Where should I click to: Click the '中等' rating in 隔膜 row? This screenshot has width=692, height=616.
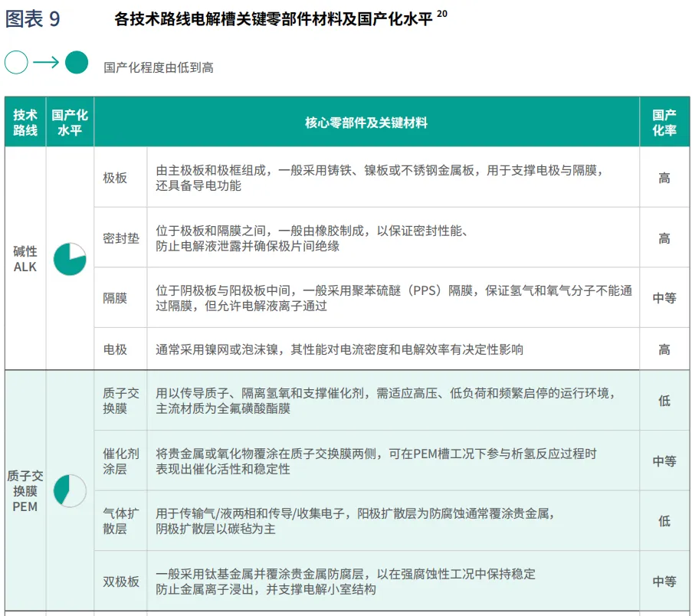click(664, 298)
